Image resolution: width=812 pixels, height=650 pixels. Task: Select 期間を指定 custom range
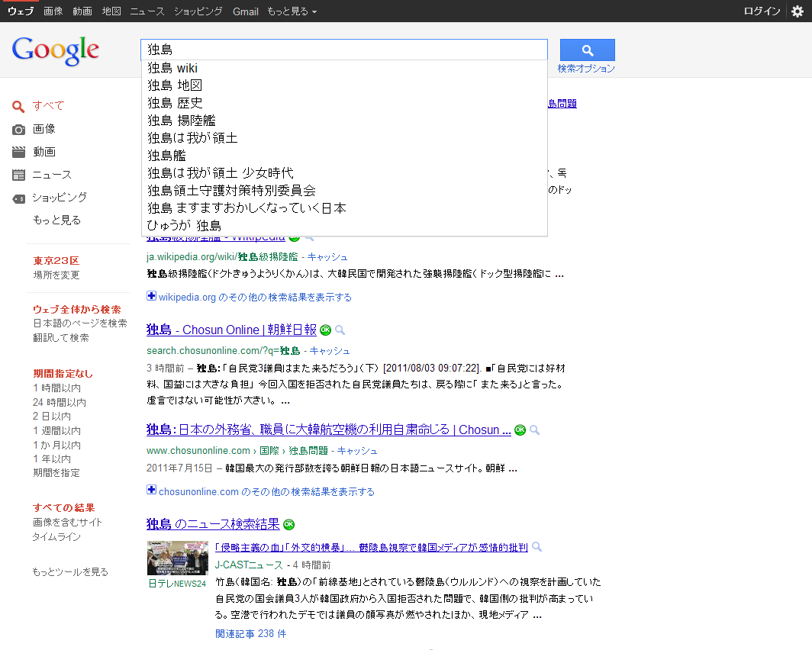click(x=56, y=472)
